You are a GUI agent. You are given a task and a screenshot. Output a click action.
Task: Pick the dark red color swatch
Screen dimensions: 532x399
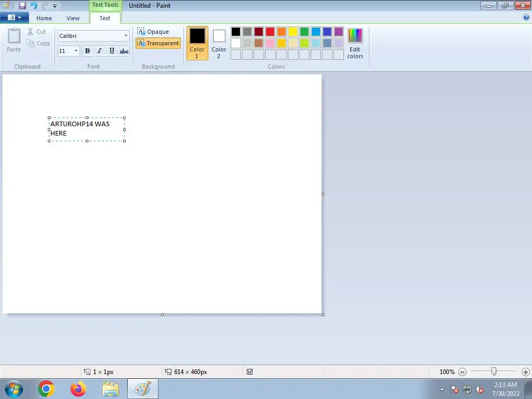pos(259,32)
